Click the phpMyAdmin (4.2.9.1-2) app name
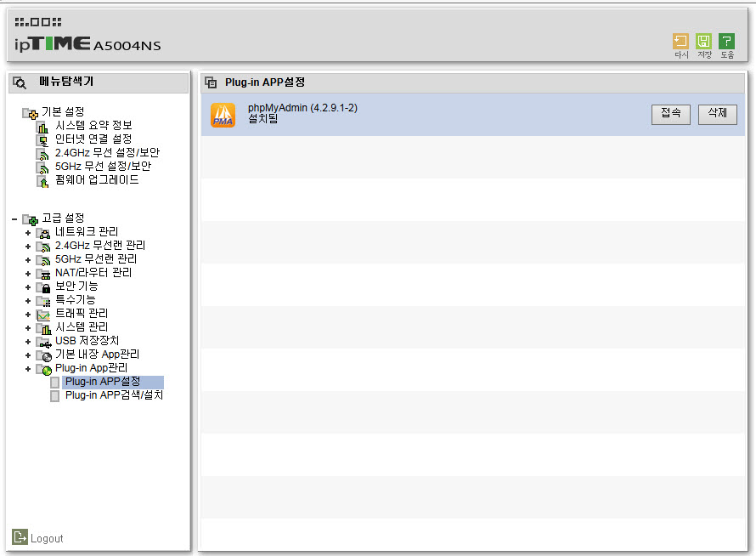756x556 pixels. point(302,108)
